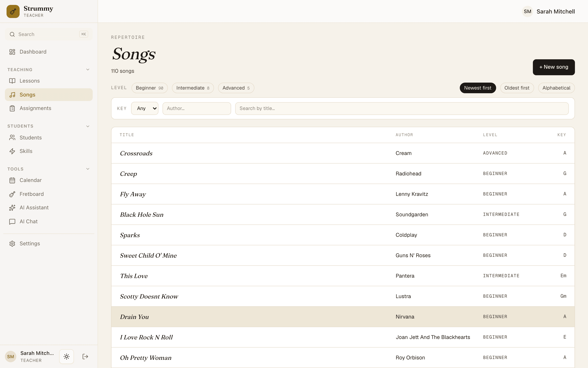Click the SM avatar in the top header
The width and height of the screenshot is (588, 368).
click(528, 11)
